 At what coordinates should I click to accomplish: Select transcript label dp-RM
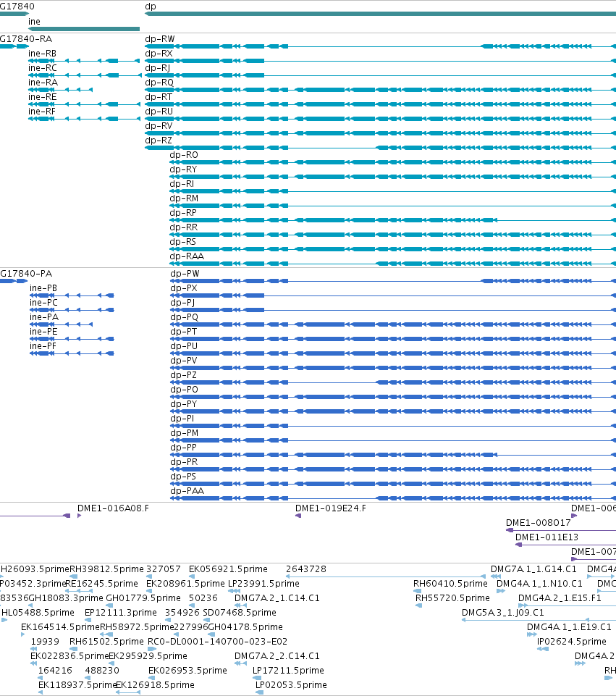pyautogui.click(x=184, y=198)
